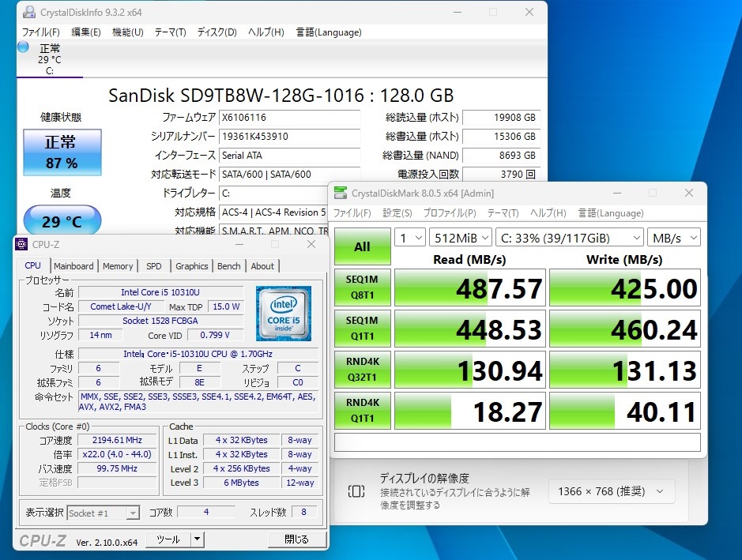Click the empty comment box in CrystalDiskMark
Image resolution: width=742 pixels, height=560 pixels.
click(518, 442)
